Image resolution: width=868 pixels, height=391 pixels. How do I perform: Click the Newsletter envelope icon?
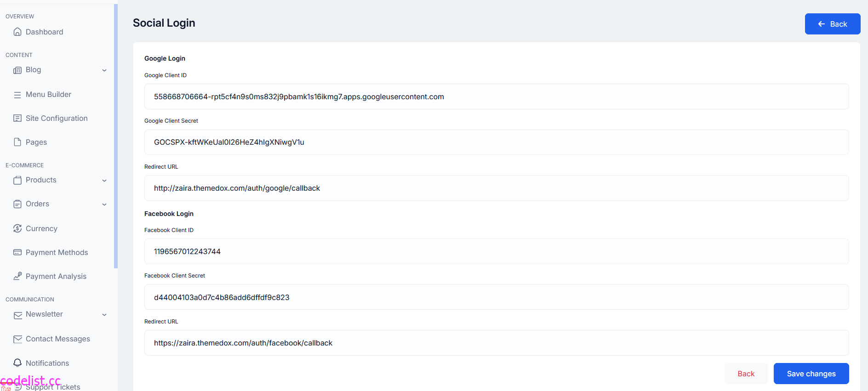[17, 315]
